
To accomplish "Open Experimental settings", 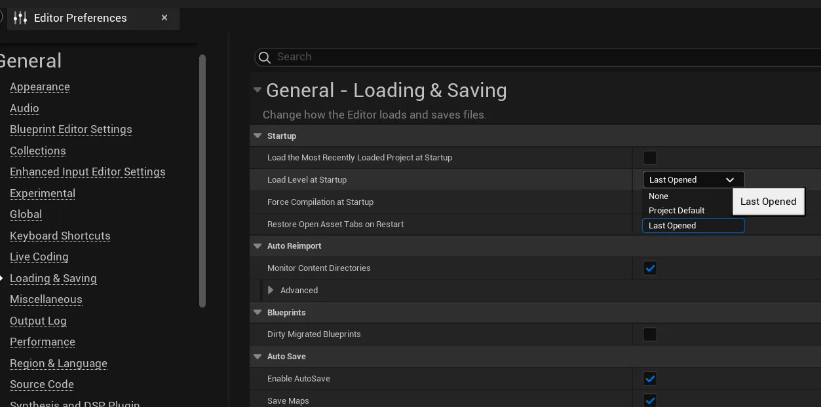I will [42, 193].
